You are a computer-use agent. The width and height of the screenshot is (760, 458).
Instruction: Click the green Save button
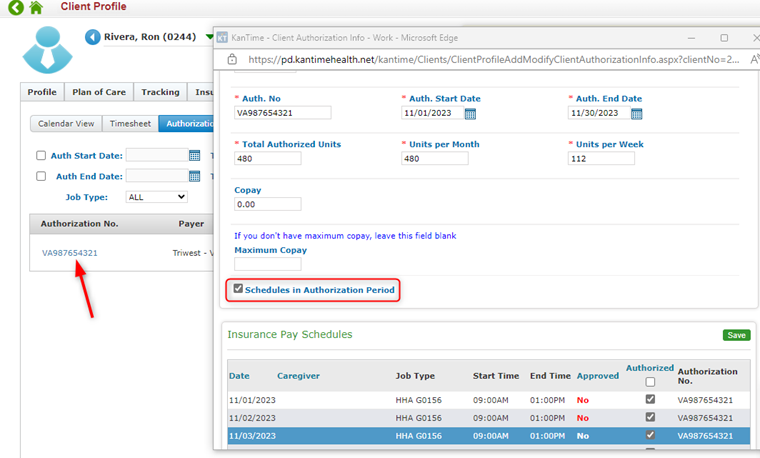(736, 335)
